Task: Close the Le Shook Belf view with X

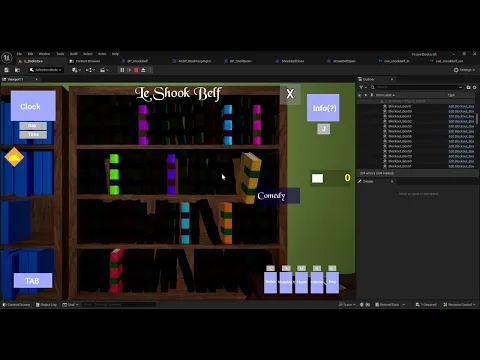Action: (290, 94)
